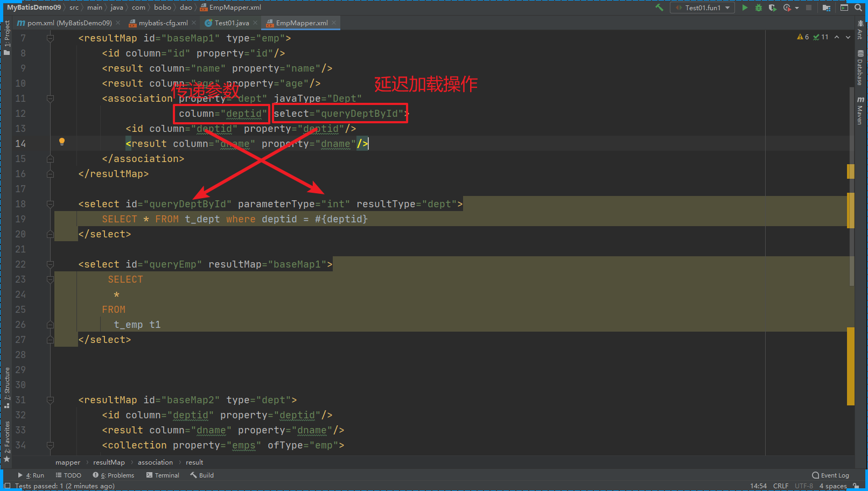Screen dimensions: 868x491
Task: Click MyBatisDemo09 in navigation breadcrumb
Action: 34,8
